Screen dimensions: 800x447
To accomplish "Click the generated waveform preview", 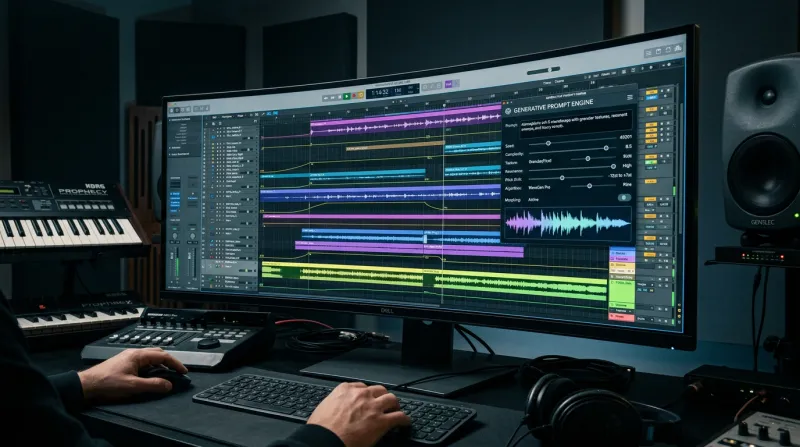I will [568, 224].
